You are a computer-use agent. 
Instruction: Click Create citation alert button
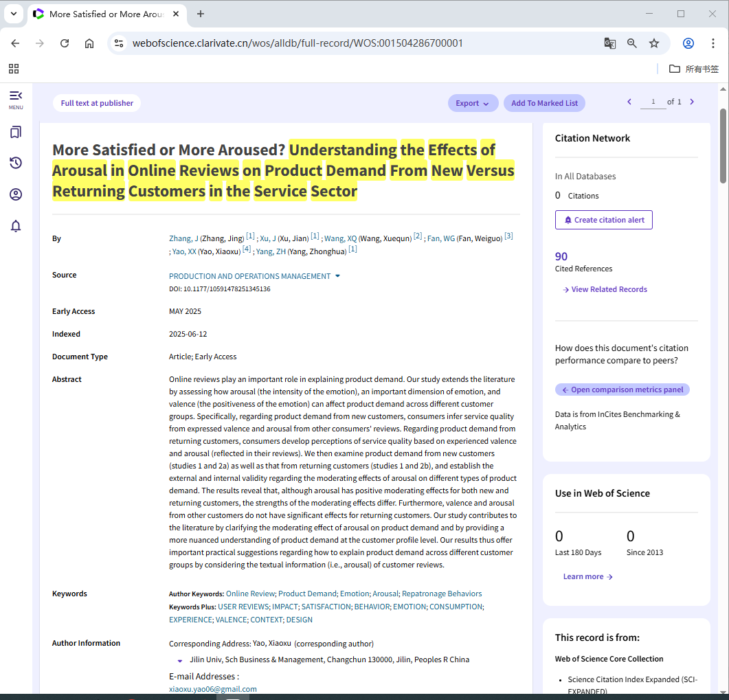point(603,220)
